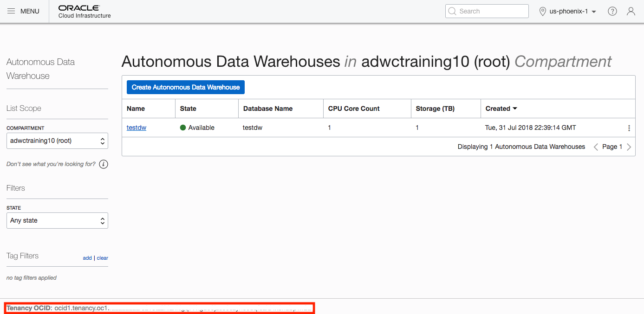Viewport: 644px width, 314px height.
Task: Click add tag filter link
Action: [x=87, y=258]
